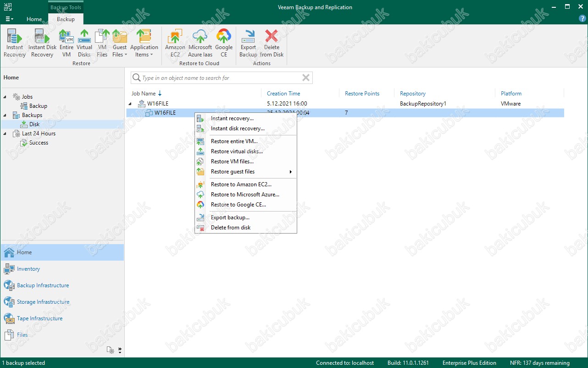Open Restore guest files submenu
Screen dimensions: 588x368
(246, 172)
